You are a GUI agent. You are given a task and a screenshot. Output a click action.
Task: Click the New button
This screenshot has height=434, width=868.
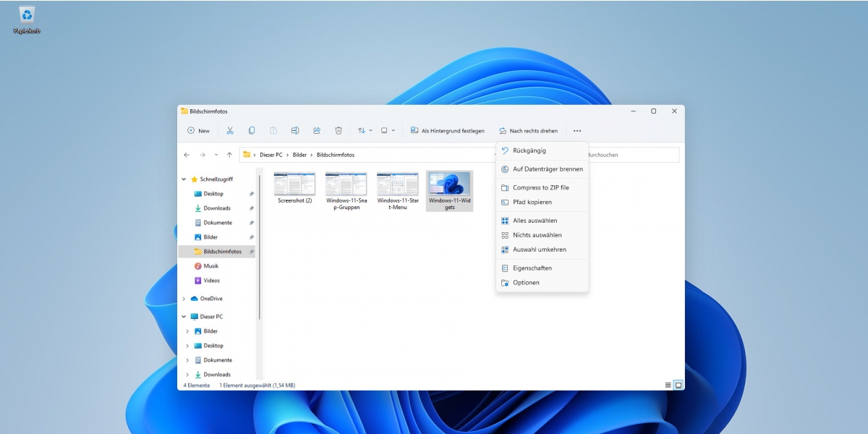(x=198, y=131)
